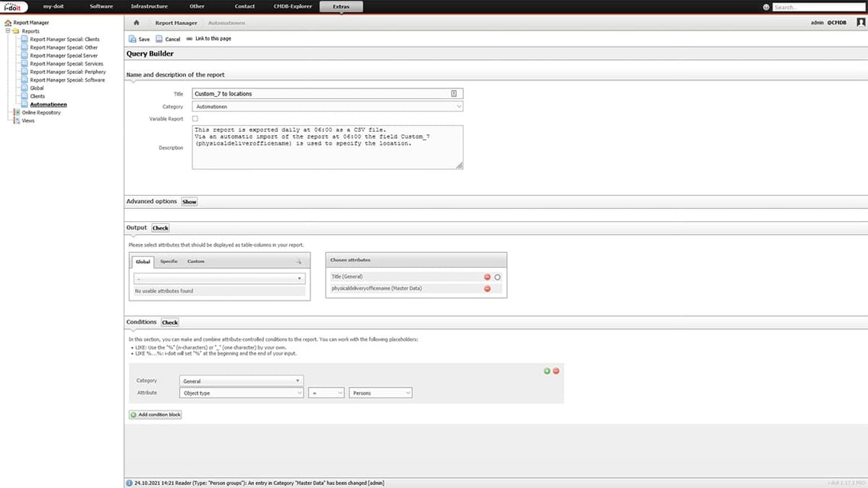Click the Views icon in the tree
The image size is (868, 488).
(x=17, y=120)
